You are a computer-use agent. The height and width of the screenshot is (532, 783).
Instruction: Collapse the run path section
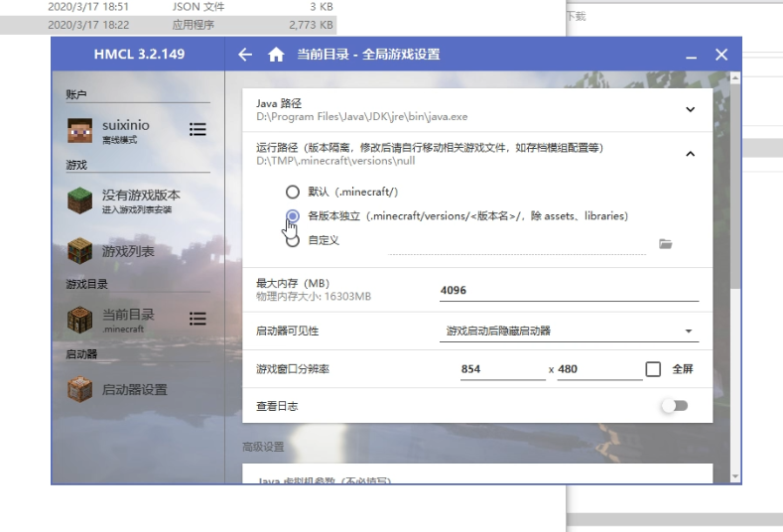pyautogui.click(x=690, y=154)
